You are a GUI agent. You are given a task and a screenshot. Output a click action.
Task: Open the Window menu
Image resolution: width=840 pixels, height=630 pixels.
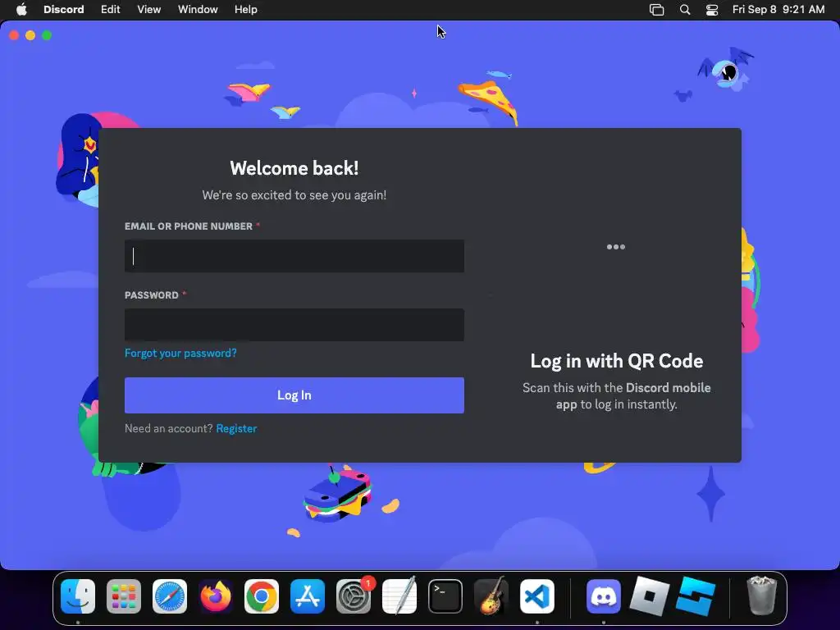198,10
